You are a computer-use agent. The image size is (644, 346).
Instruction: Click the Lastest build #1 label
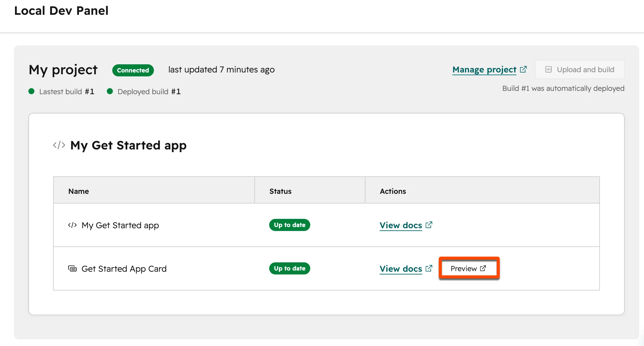pyautogui.click(x=67, y=91)
